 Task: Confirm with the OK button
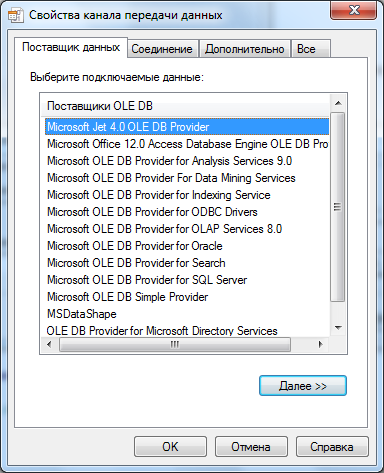click(x=170, y=447)
